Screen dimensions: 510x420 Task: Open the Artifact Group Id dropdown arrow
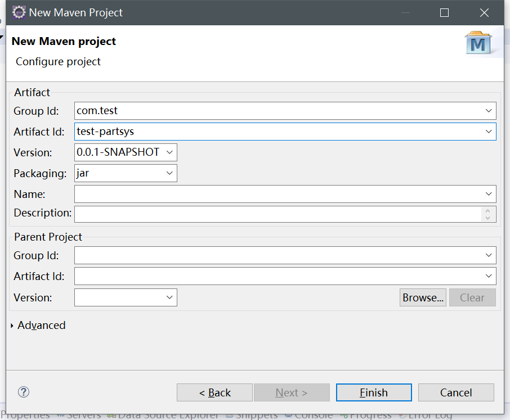488,111
